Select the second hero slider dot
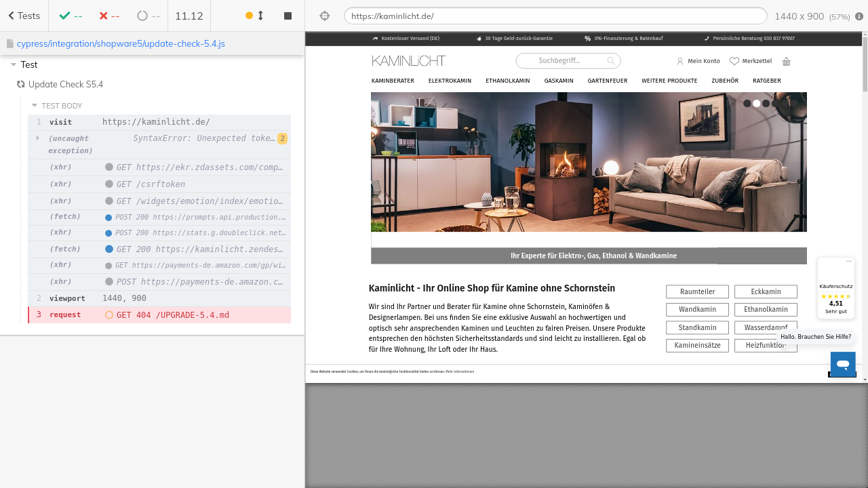This screenshot has height=488, width=868. click(757, 104)
